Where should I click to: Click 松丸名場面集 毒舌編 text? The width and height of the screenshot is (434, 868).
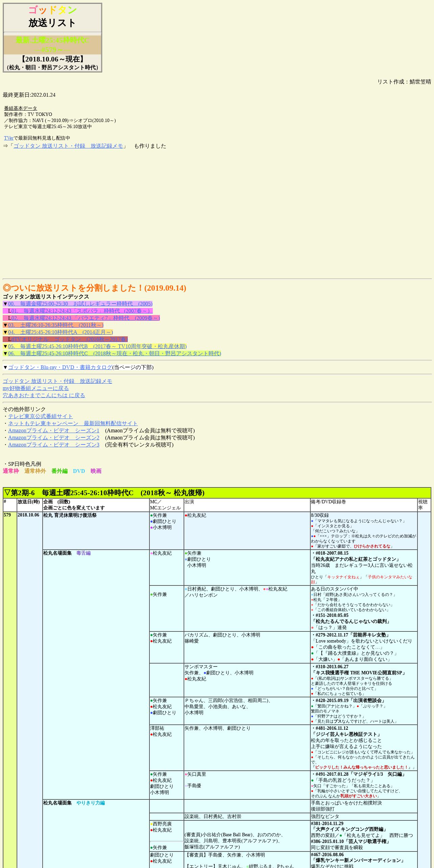67,553
